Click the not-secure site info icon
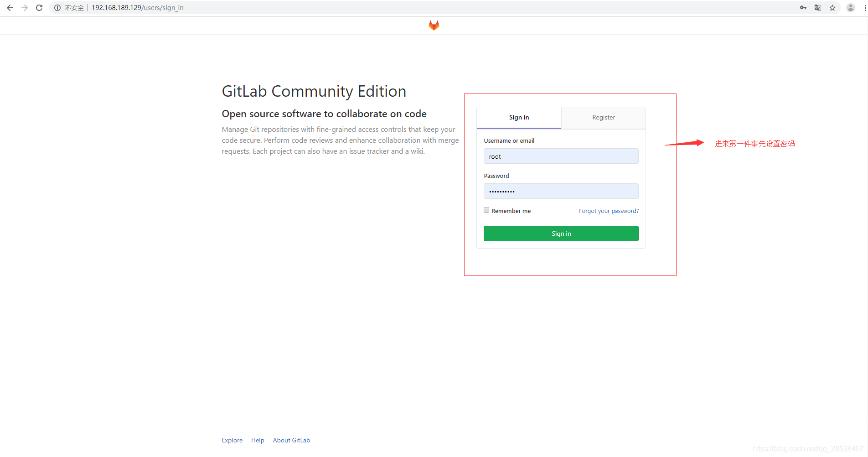Viewport: 868px width, 457px height. 57,8
